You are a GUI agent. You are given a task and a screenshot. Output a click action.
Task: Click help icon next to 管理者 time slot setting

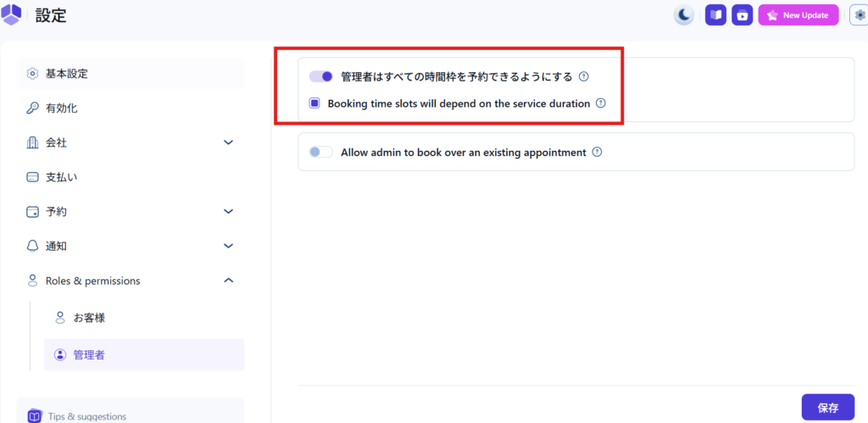pos(583,76)
